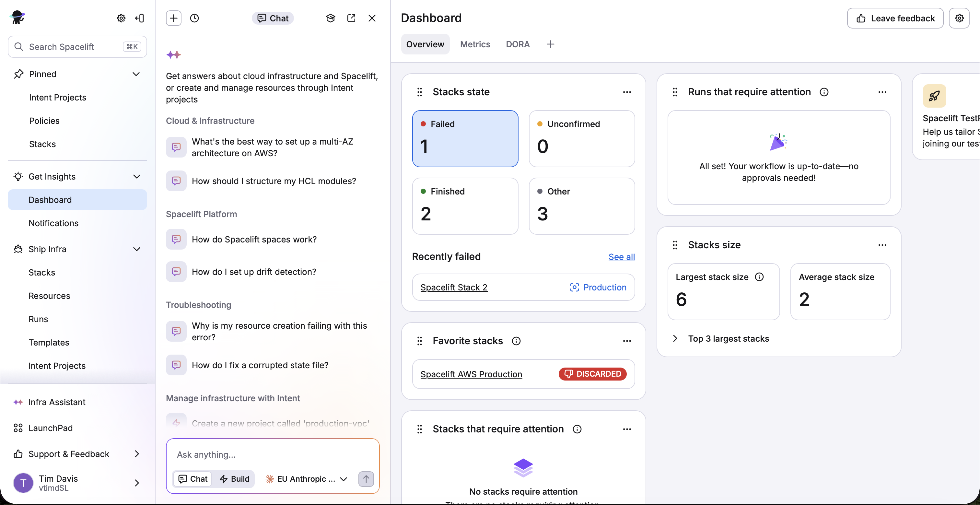Viewport: 980px width, 505px height.
Task: Collapse the Ship Infra section
Action: tap(136, 249)
